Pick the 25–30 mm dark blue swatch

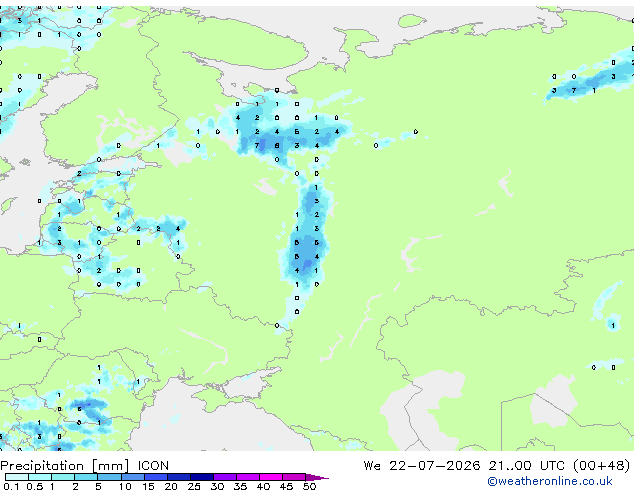(x=202, y=477)
